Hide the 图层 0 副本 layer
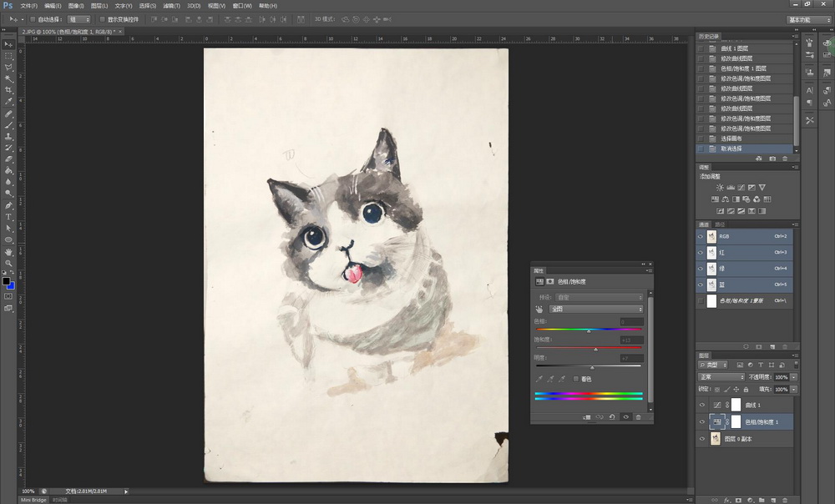835x504 pixels. 702,439
